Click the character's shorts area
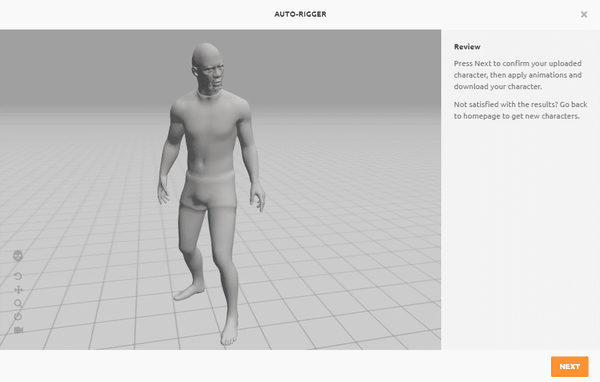Screen dimensions: 600x382 [x=209, y=190]
